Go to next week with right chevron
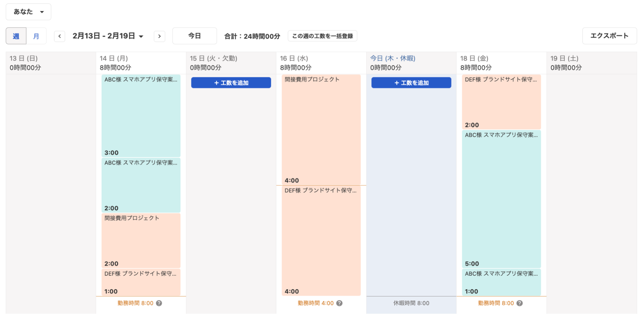Image resolution: width=644 pixels, height=314 pixels. pyautogui.click(x=159, y=36)
